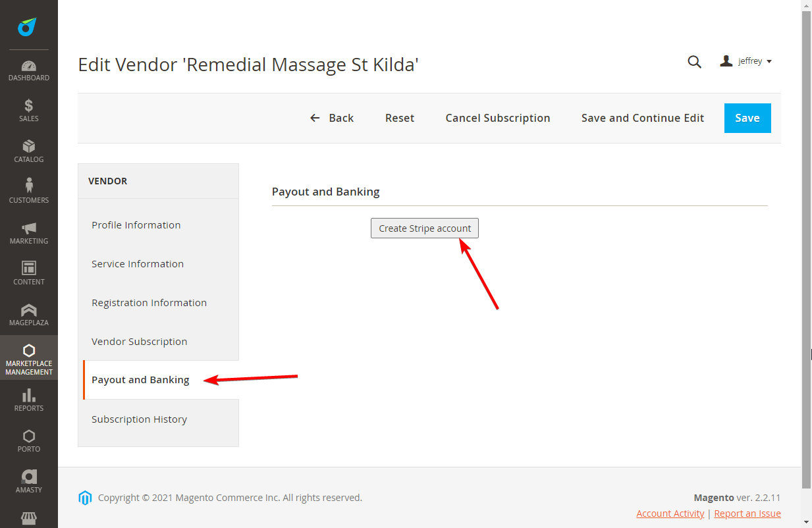The height and width of the screenshot is (528, 812).
Task: Open the Amasty menu icon
Action: (29, 477)
